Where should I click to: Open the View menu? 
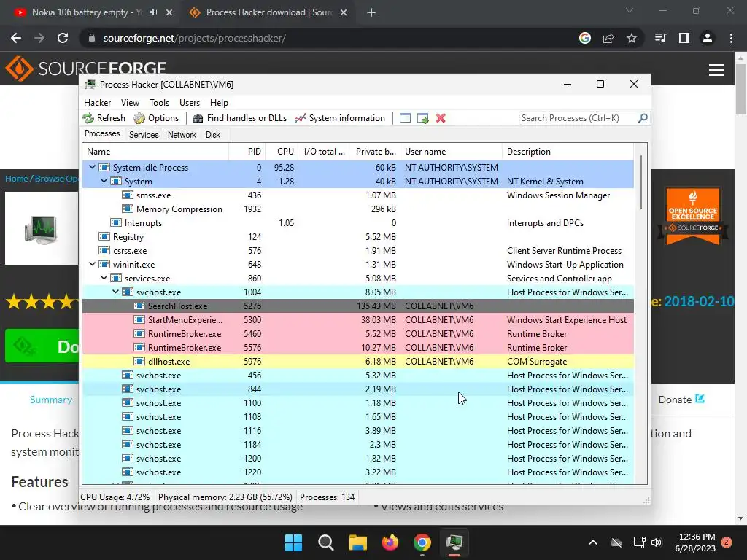tap(130, 103)
